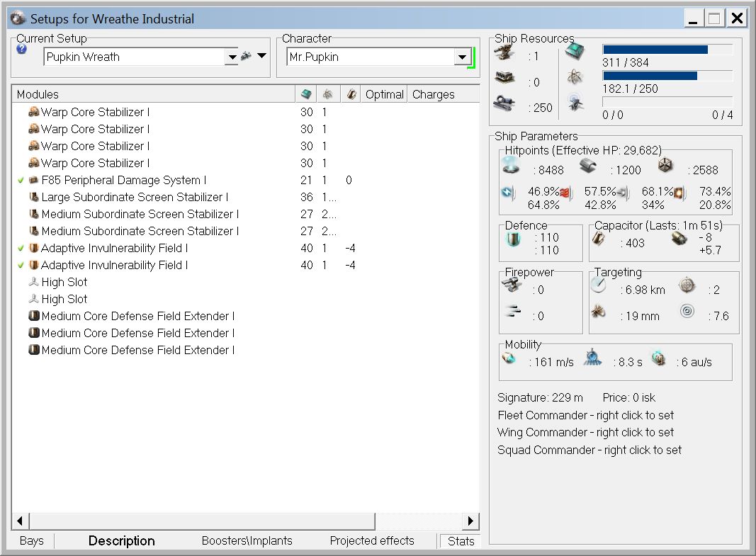This screenshot has width=756, height=556.
Task: Open the black arrow menu beside the ship icon
Action: (x=261, y=56)
